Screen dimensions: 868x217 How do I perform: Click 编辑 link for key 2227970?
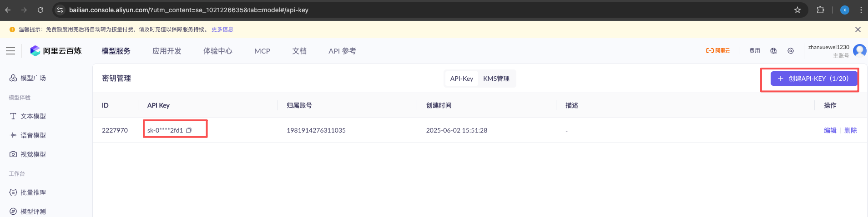[x=830, y=130]
